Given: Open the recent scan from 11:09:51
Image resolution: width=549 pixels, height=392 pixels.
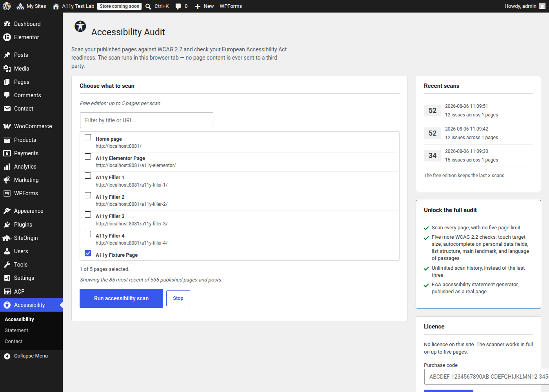Looking at the screenshot, I should [x=478, y=111].
